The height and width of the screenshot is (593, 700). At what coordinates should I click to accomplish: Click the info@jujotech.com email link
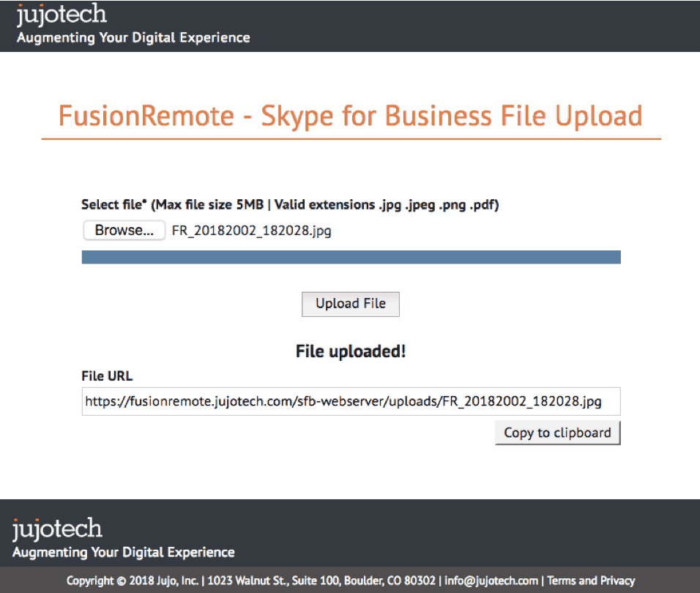(491, 581)
